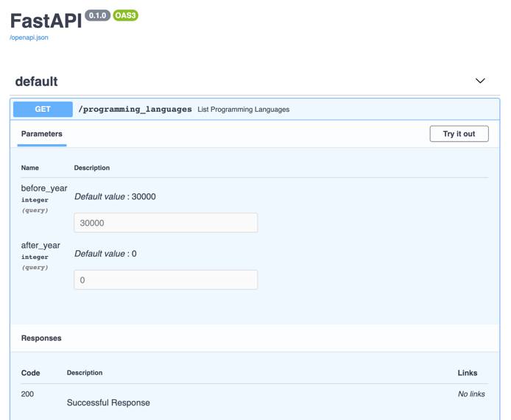The height and width of the screenshot is (420, 511).
Task: Click the /programming_languages endpoint path
Action: click(x=135, y=109)
